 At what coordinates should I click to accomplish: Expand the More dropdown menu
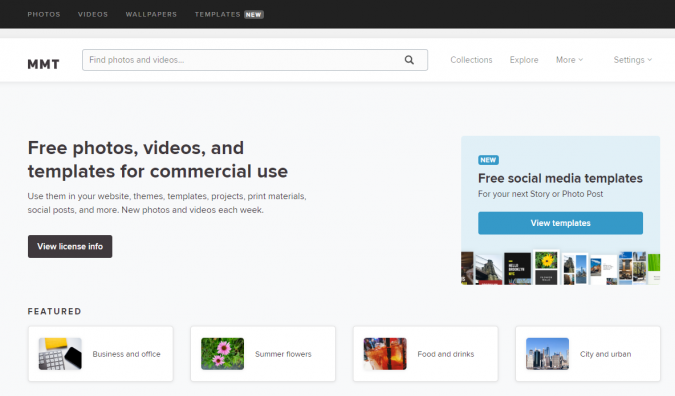click(569, 60)
